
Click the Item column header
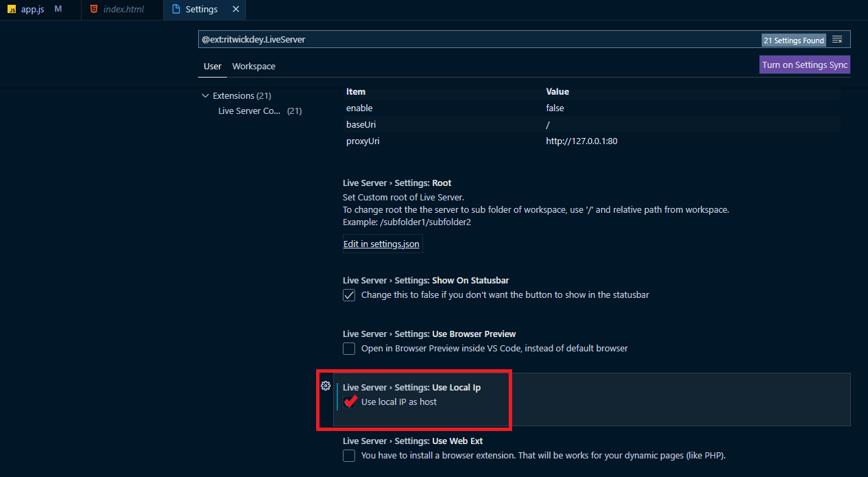point(356,91)
